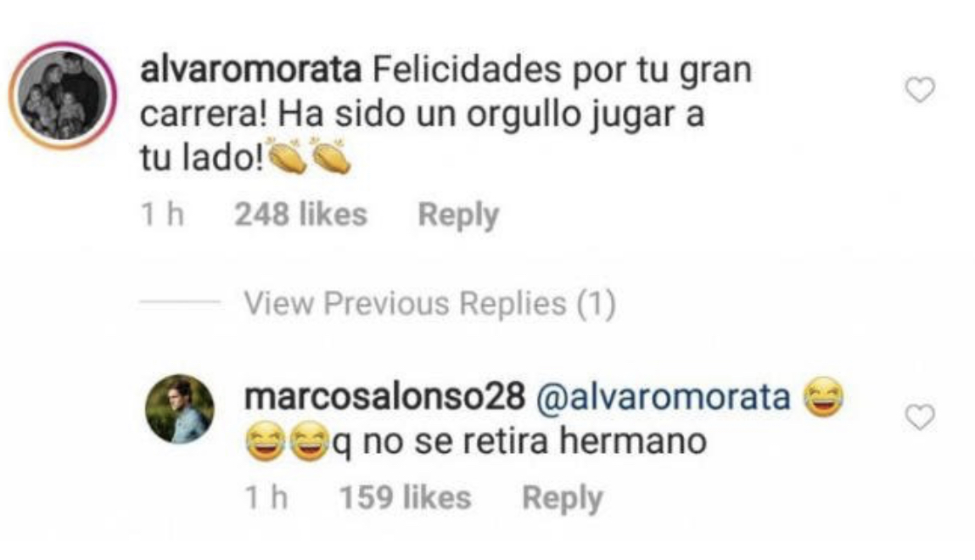Reply to alvaromorata's comment
Image resolution: width=975 pixels, height=560 pixels.
tap(458, 216)
